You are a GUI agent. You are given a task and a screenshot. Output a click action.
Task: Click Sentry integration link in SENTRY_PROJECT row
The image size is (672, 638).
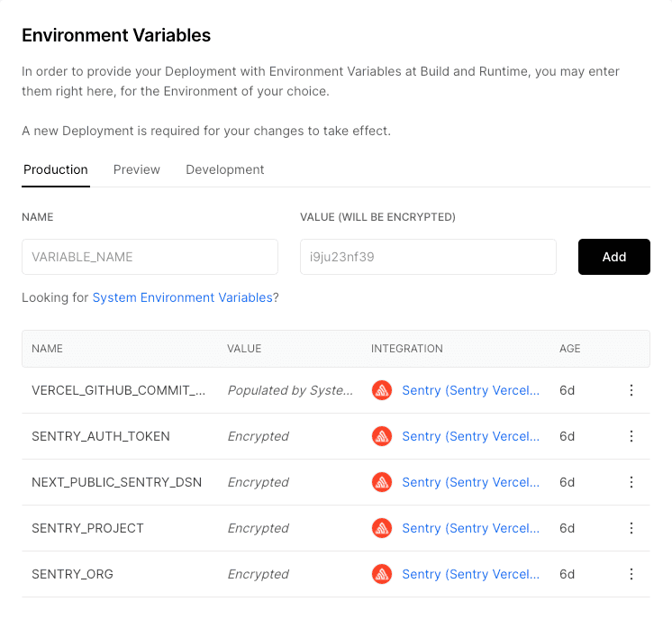pos(470,528)
